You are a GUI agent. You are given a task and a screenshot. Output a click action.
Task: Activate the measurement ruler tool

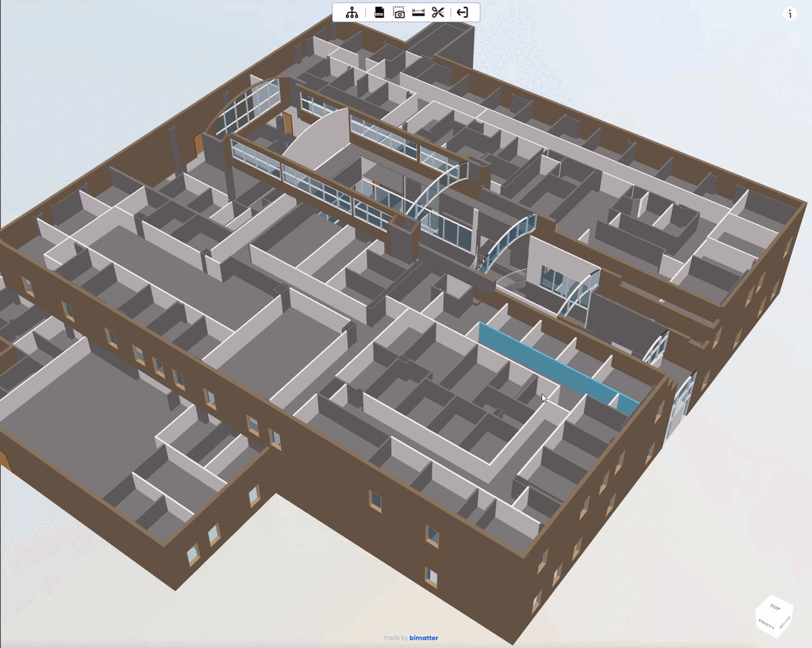419,12
